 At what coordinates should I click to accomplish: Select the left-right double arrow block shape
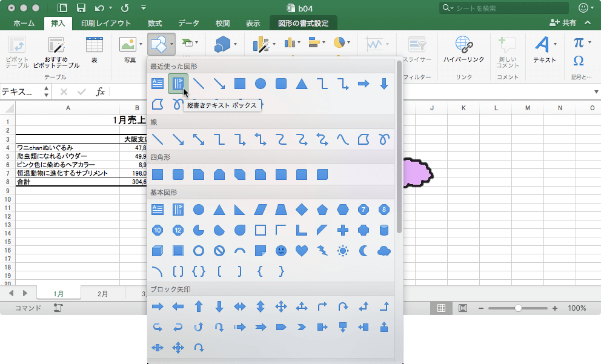(240, 307)
